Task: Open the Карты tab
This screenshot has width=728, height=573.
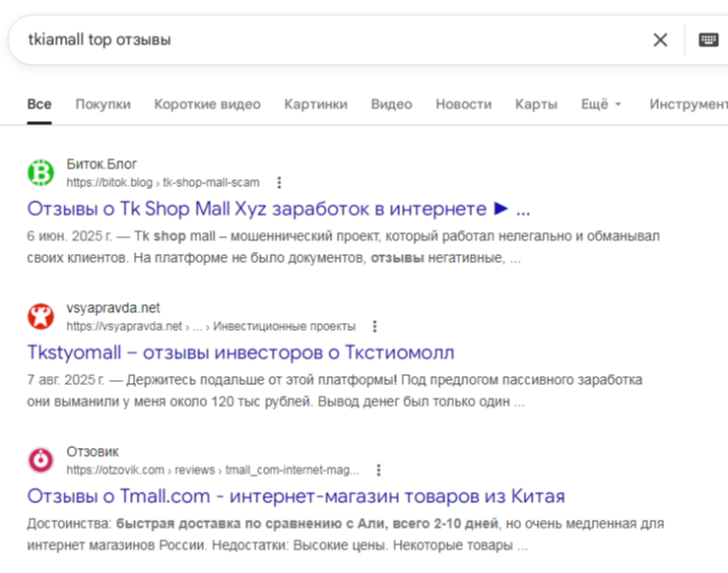Action: point(536,104)
